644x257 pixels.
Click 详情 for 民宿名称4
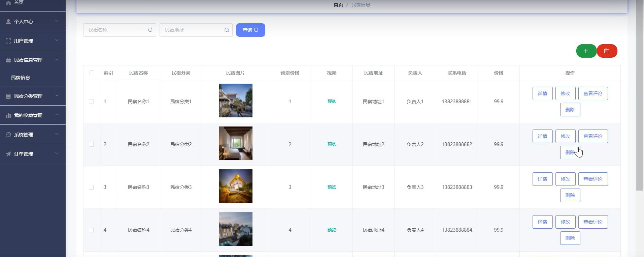pos(542,222)
